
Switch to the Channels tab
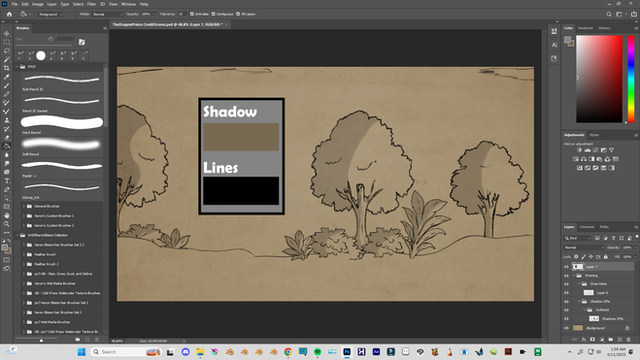click(x=587, y=227)
